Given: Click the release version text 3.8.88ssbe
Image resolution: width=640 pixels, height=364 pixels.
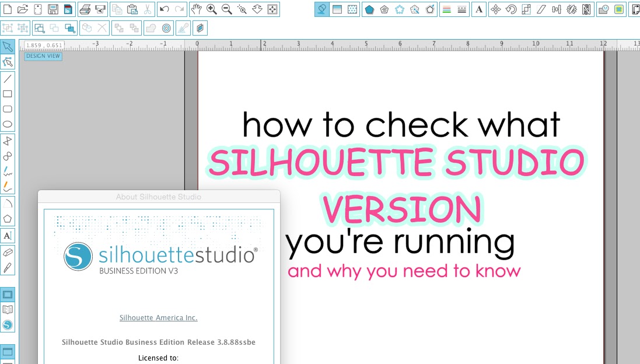Looking at the screenshot, I should [x=236, y=342].
